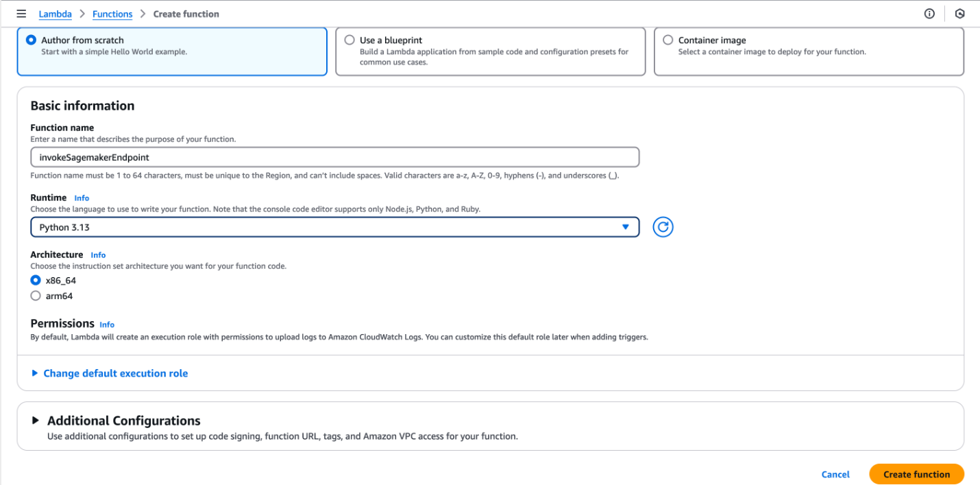Image resolution: width=980 pixels, height=485 pixels.
Task: Select the Container image option
Action: tap(809, 51)
